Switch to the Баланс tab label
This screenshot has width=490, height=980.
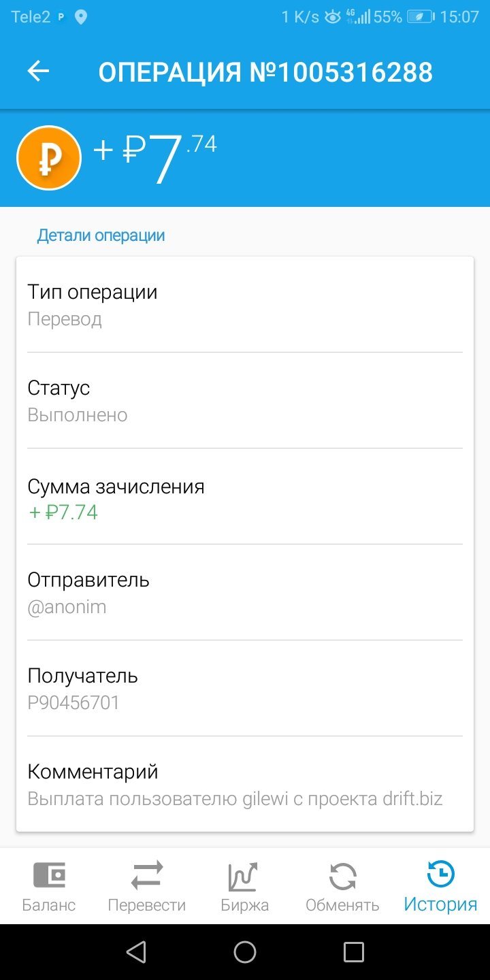[x=49, y=905]
